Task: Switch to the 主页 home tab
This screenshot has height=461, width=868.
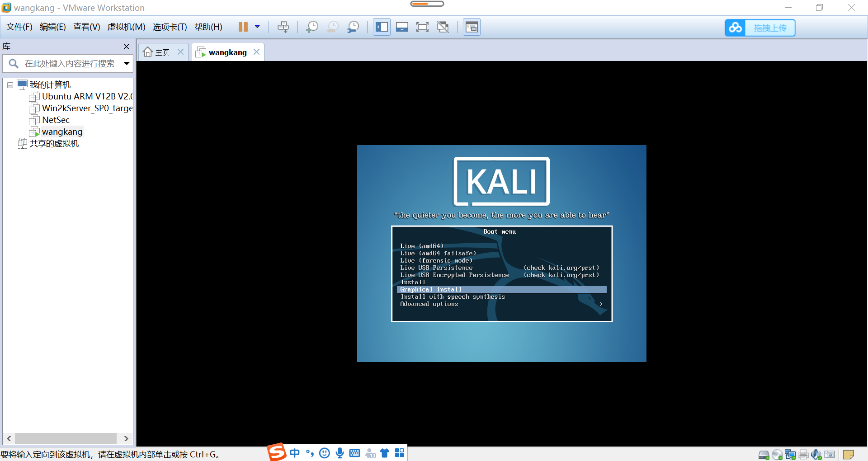Action: pos(156,52)
